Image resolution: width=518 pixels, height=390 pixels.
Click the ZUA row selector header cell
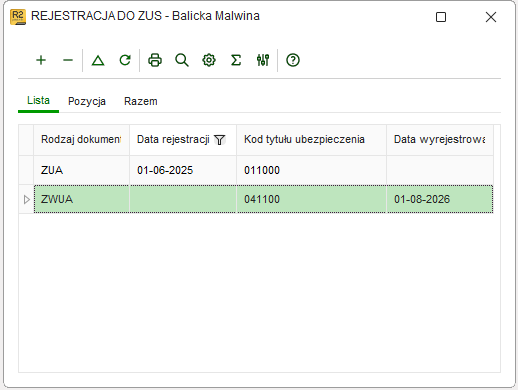point(26,170)
